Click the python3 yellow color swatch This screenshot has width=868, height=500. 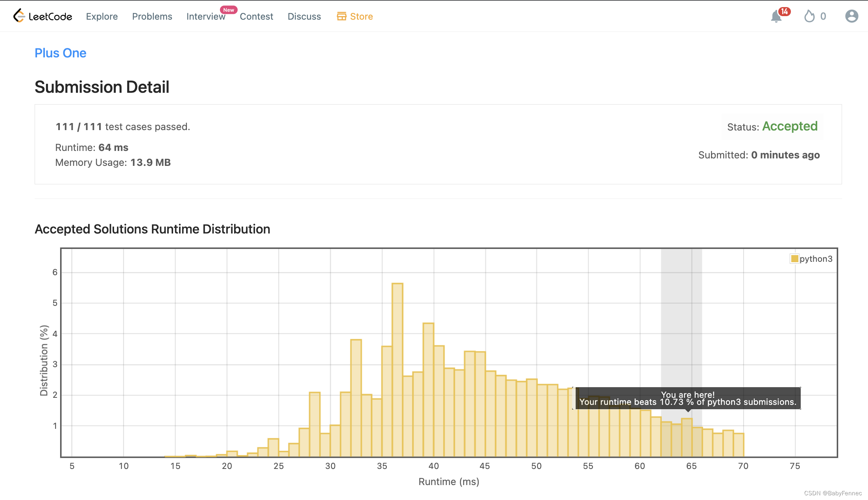pyautogui.click(x=794, y=259)
